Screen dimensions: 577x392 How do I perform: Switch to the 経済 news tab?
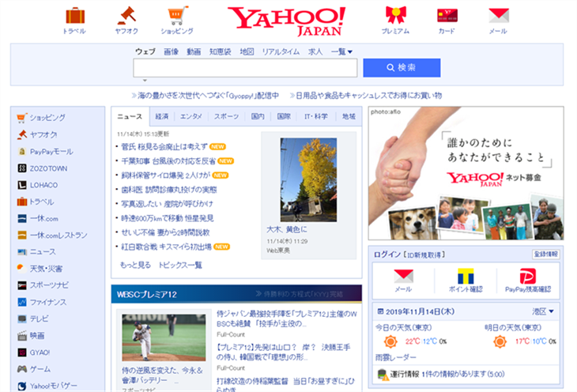coord(162,117)
